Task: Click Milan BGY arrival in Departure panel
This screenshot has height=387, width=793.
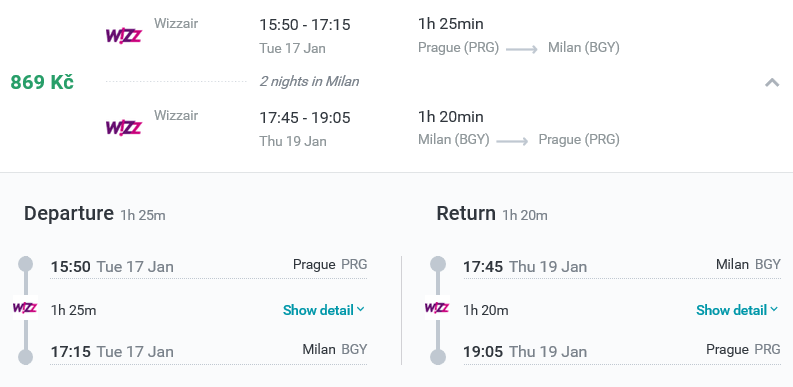Action: click(335, 350)
